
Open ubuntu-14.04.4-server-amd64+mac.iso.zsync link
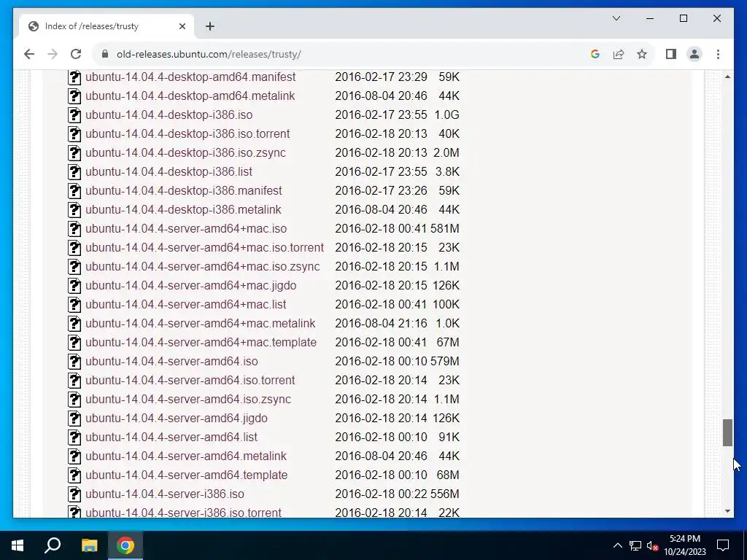(203, 266)
